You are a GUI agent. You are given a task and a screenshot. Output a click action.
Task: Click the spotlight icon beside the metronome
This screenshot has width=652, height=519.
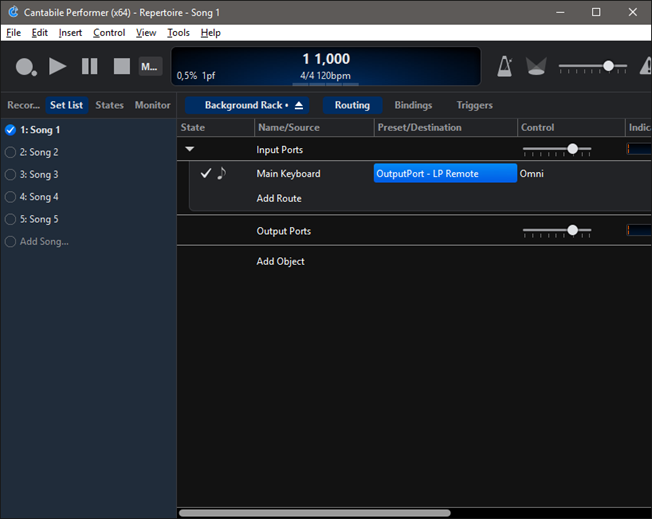click(536, 67)
